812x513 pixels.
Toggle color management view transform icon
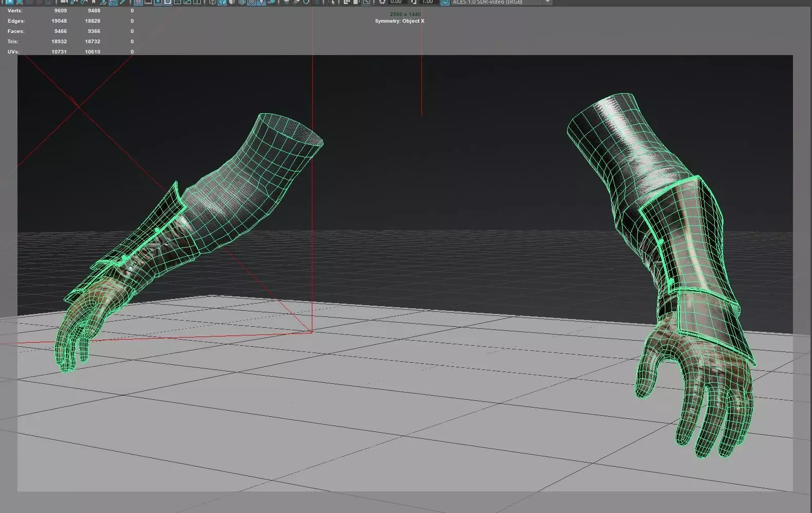pyautogui.click(x=444, y=2)
